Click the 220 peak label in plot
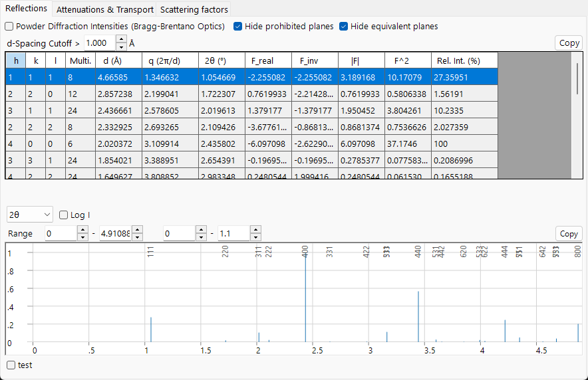This screenshot has height=380, width=588. (225, 252)
